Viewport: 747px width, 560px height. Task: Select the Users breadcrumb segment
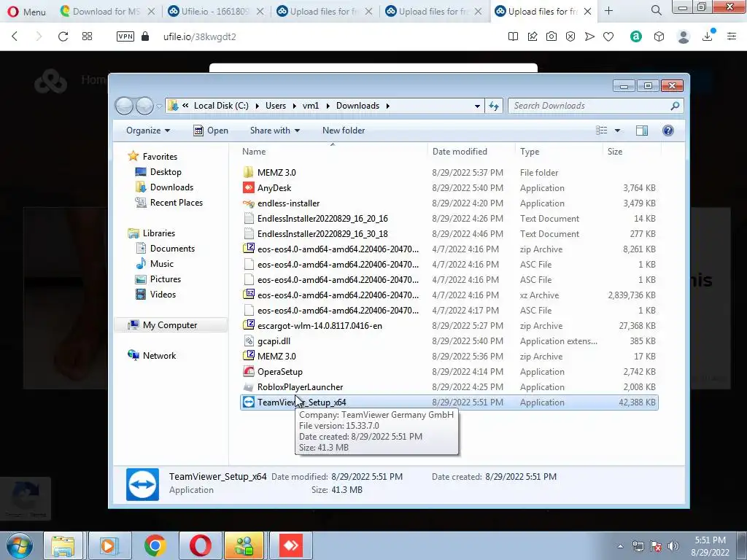276,106
